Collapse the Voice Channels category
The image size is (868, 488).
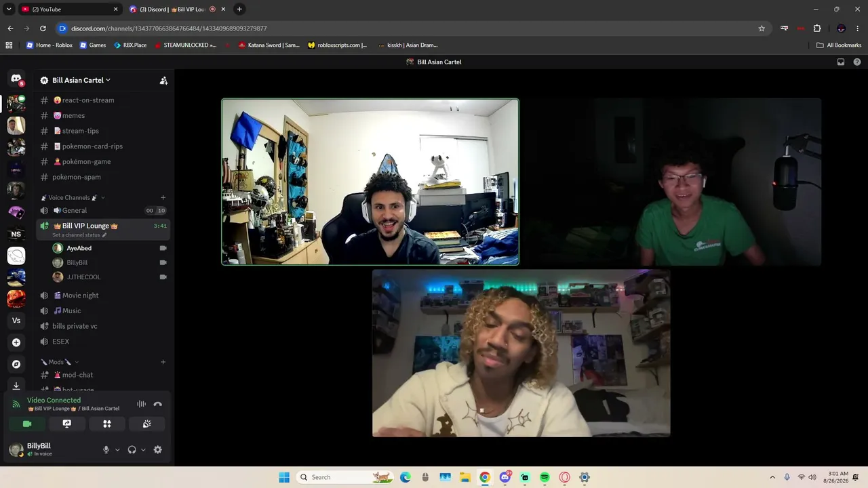[73, 198]
